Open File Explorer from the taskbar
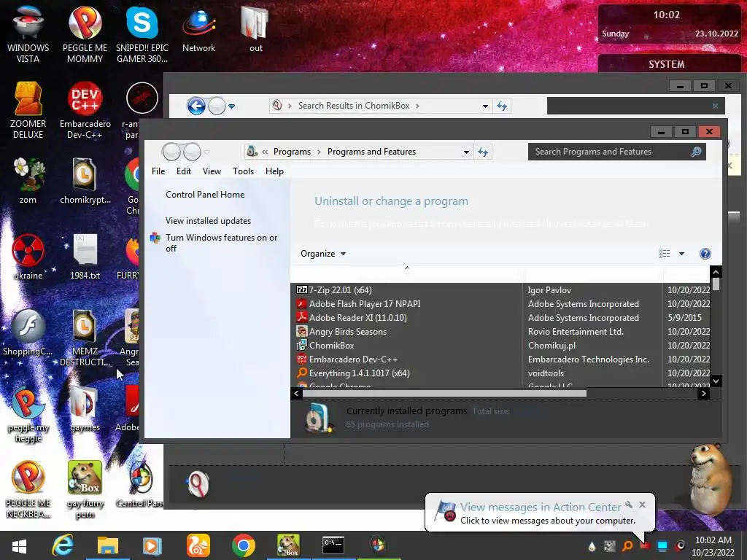The image size is (747, 560). tap(108, 545)
